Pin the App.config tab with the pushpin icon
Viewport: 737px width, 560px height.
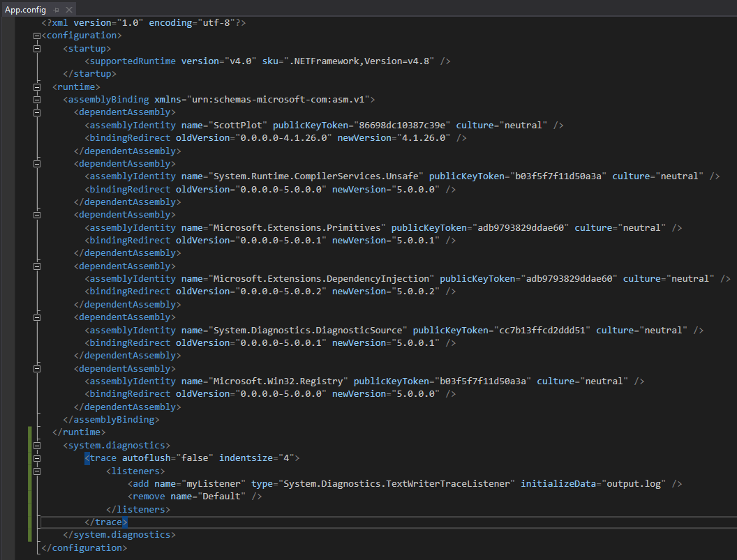pos(57,9)
